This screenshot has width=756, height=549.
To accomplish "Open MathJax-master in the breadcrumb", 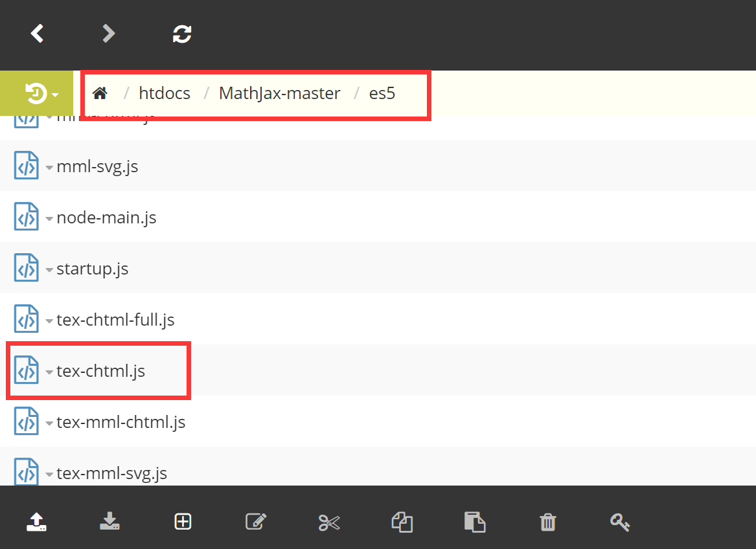I will pyautogui.click(x=280, y=93).
